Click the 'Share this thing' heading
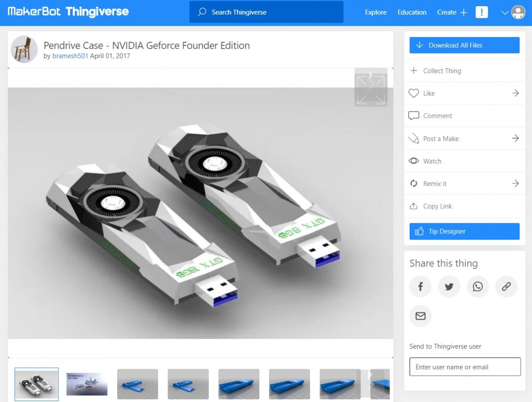532x402 pixels. [443, 263]
